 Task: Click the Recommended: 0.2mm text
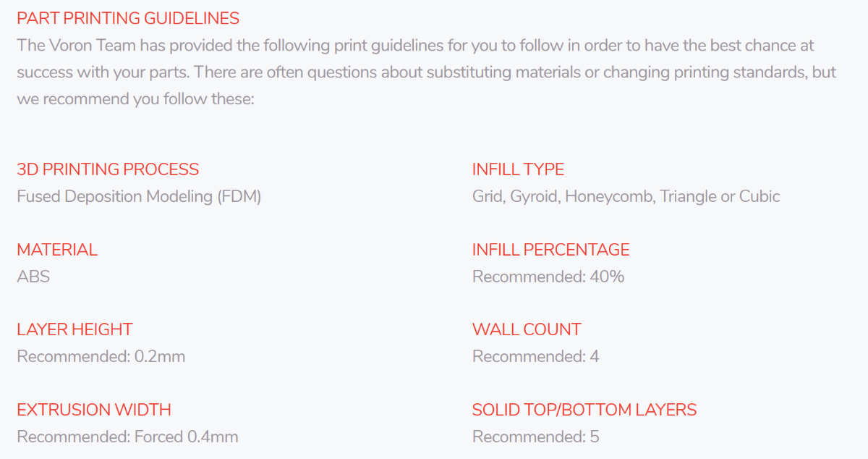coord(101,356)
